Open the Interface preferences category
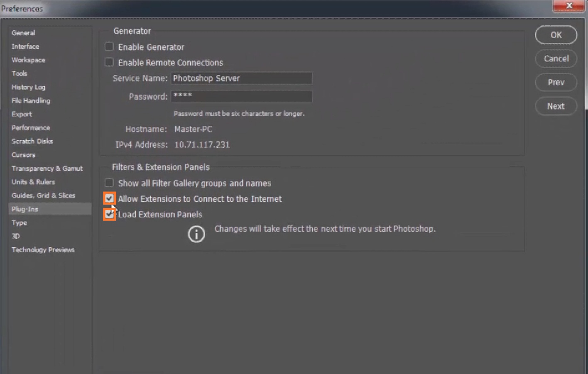Screen dimensions: 588x374 coord(25,46)
